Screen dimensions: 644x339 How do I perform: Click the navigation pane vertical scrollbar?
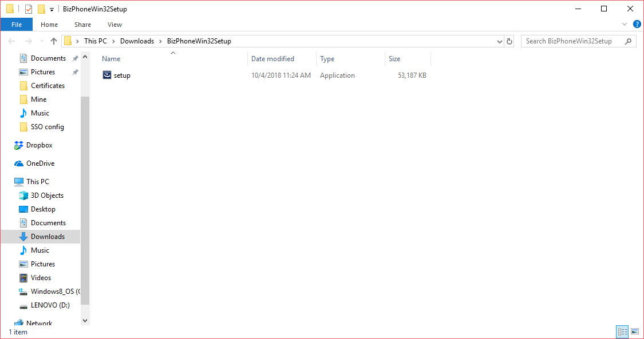[85, 200]
